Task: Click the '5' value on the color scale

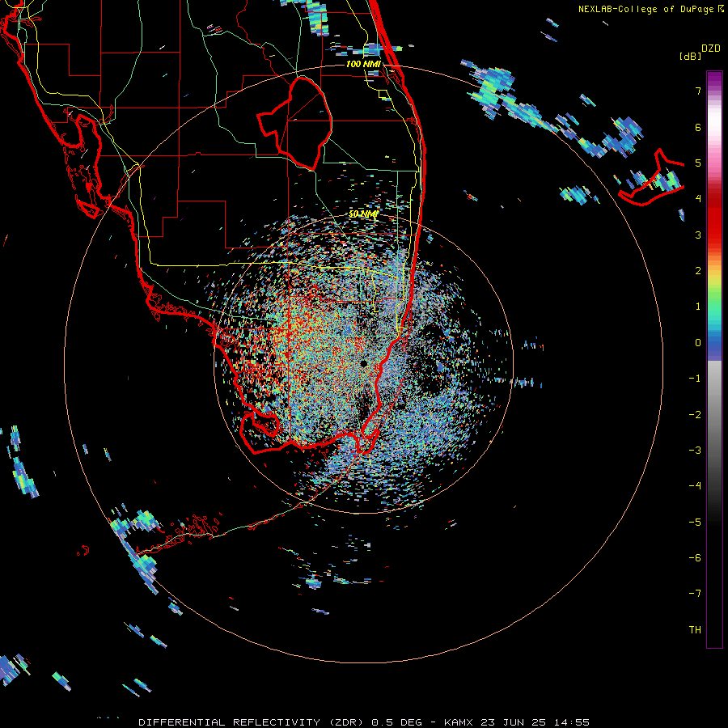Action: [698, 163]
